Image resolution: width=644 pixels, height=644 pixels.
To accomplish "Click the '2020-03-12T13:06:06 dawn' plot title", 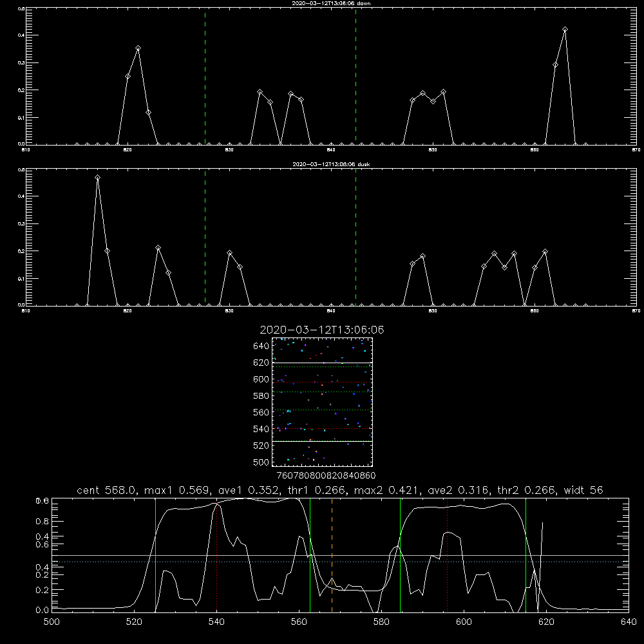I will coord(331,3).
